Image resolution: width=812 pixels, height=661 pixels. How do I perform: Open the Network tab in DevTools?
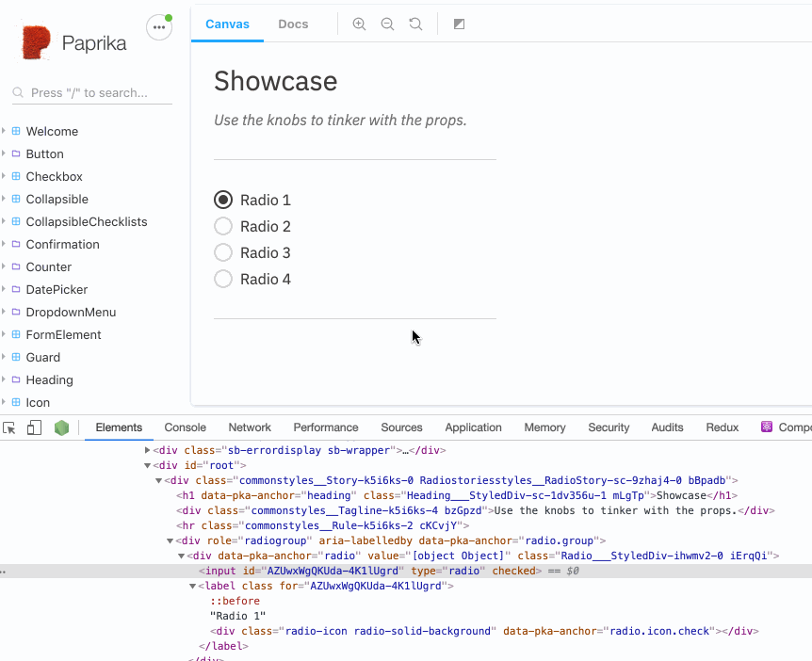(250, 427)
